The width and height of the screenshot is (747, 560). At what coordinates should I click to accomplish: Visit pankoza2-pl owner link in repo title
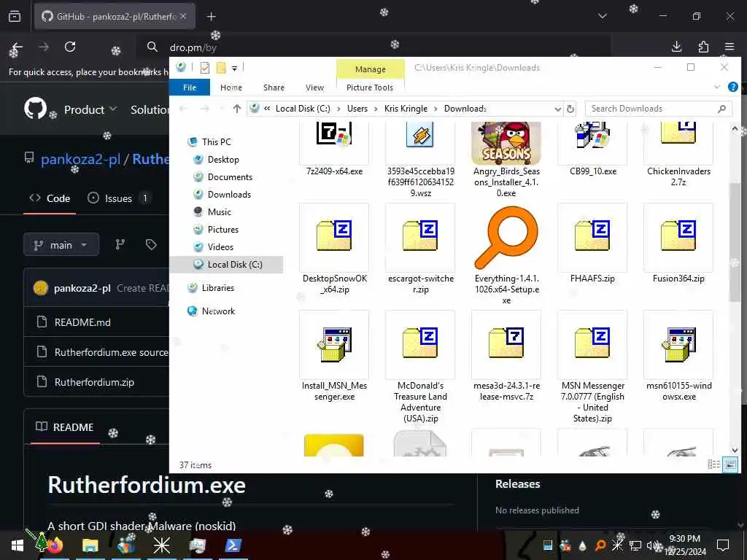pyautogui.click(x=80, y=158)
